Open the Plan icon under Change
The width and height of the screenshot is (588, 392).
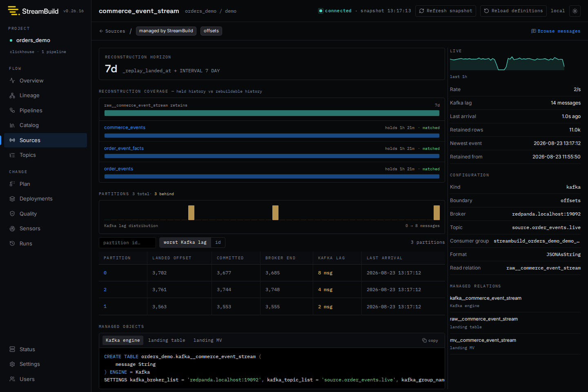click(12, 184)
